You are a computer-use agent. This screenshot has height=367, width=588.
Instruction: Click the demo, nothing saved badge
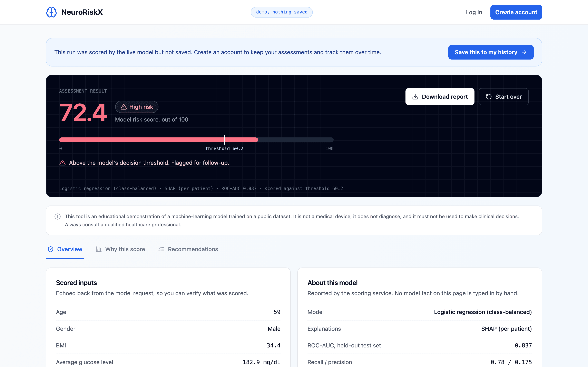coord(282,12)
